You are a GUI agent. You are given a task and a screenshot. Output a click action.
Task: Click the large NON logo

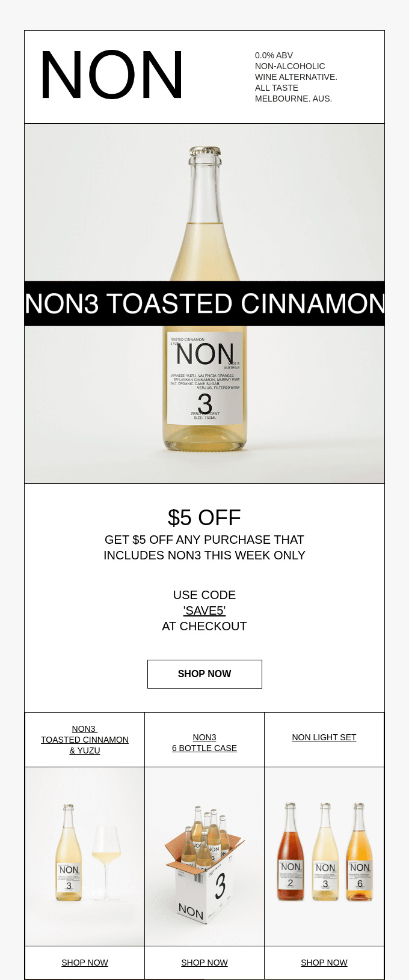pyautogui.click(x=112, y=75)
